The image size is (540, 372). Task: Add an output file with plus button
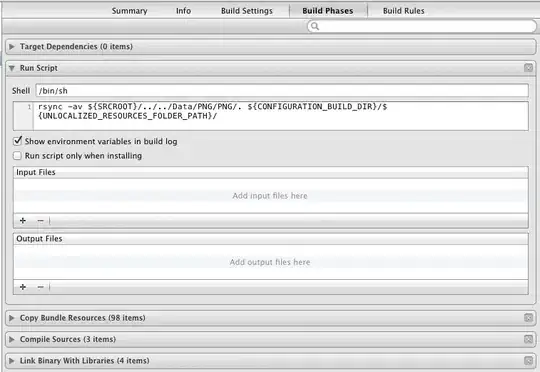point(23,287)
